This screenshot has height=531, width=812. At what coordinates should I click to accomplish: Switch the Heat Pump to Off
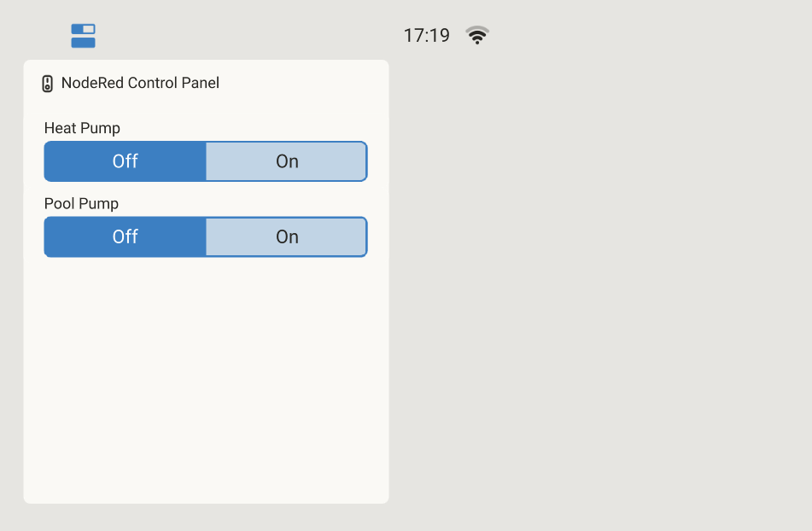pos(125,161)
